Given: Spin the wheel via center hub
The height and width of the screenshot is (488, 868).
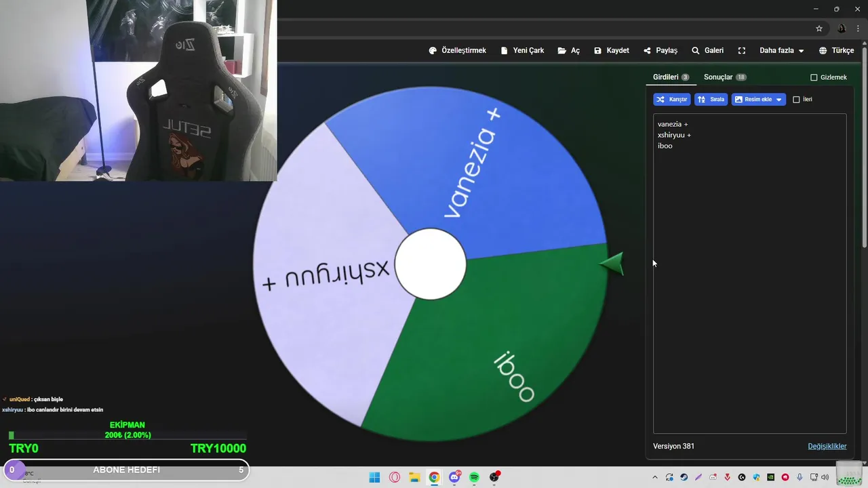Looking at the screenshot, I should coord(430,264).
